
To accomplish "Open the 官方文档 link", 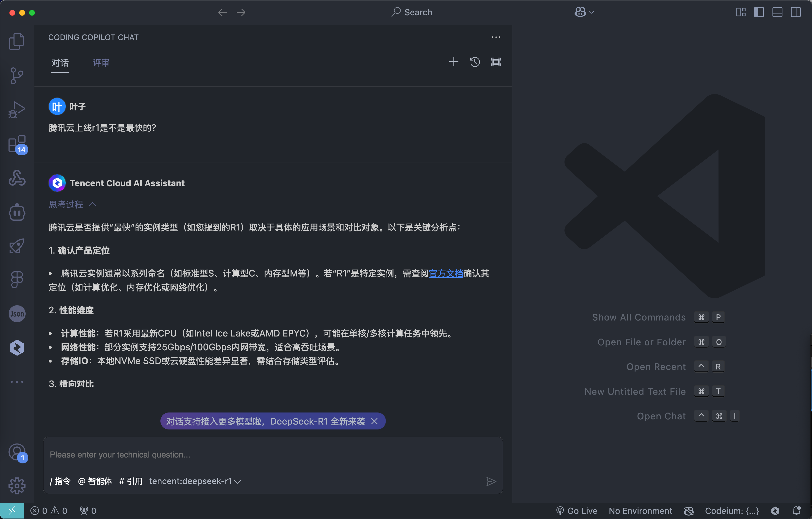I will pos(446,273).
